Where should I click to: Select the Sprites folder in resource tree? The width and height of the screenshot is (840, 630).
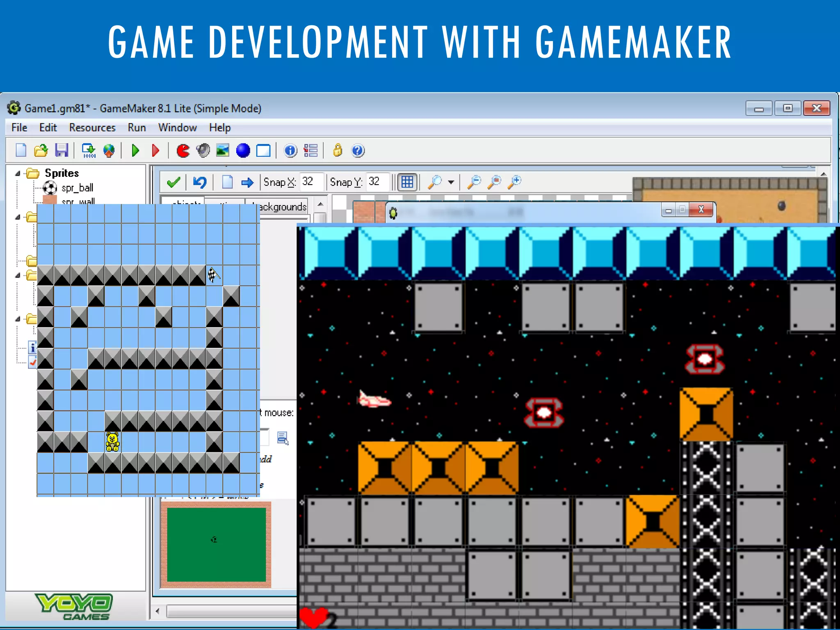tap(62, 173)
